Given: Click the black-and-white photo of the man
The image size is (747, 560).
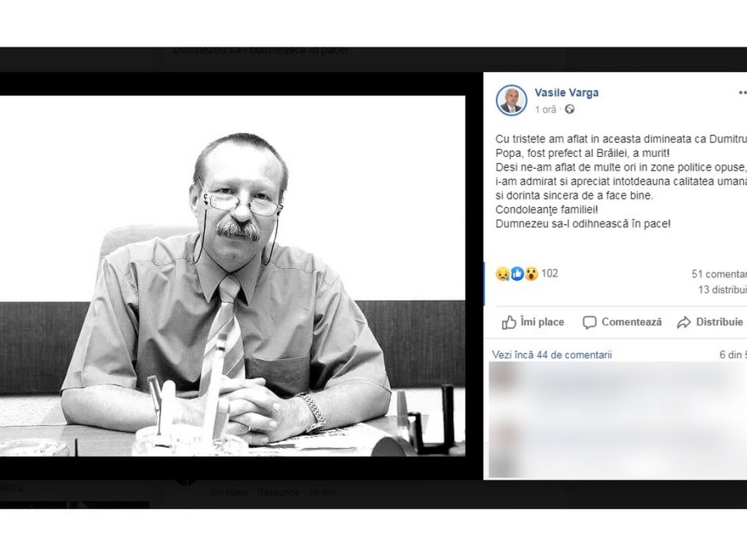Looking at the screenshot, I should (232, 276).
